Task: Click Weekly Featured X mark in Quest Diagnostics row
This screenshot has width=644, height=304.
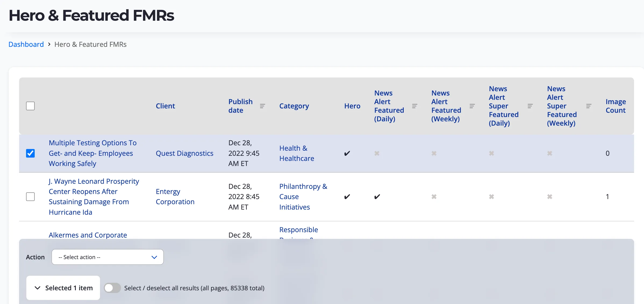Action: 434,153
